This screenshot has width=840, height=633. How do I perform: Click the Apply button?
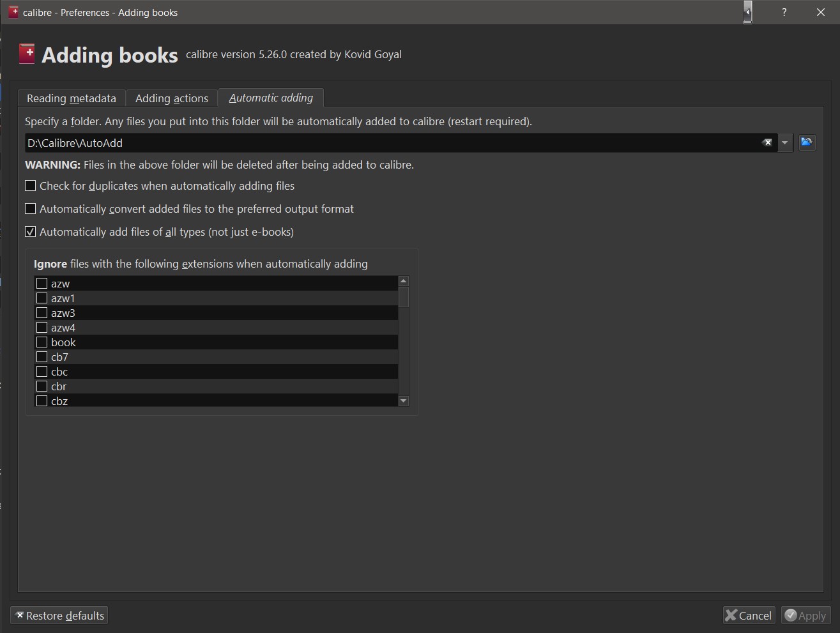pyautogui.click(x=806, y=615)
